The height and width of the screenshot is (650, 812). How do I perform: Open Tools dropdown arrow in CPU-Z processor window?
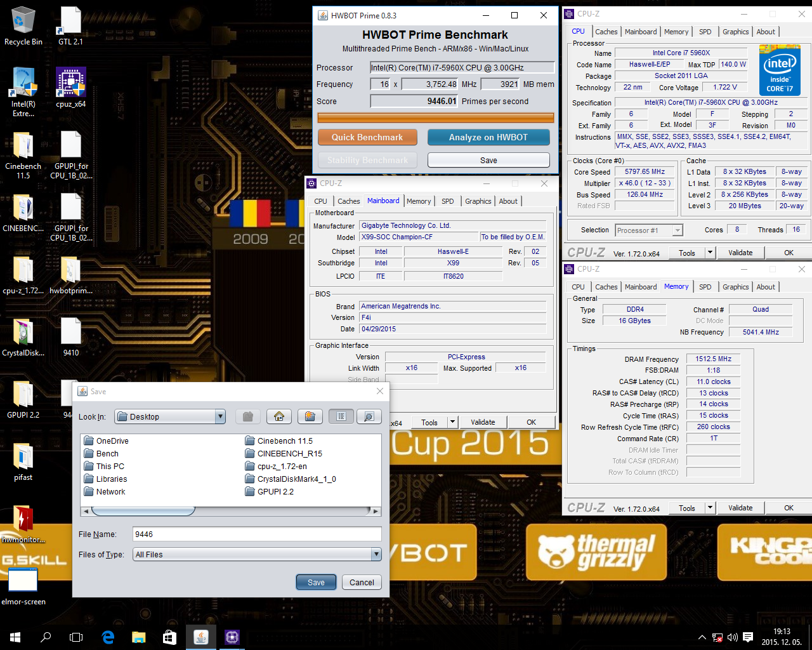click(710, 253)
